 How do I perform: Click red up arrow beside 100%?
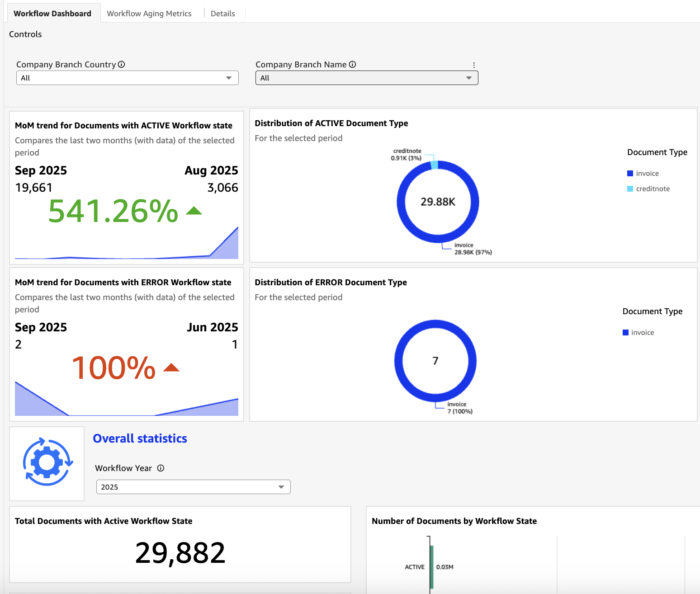coord(171,368)
